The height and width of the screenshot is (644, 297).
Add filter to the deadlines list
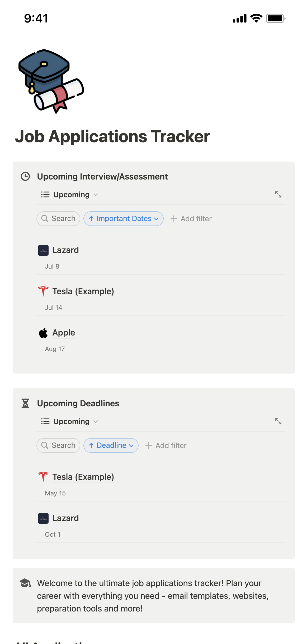(x=166, y=445)
